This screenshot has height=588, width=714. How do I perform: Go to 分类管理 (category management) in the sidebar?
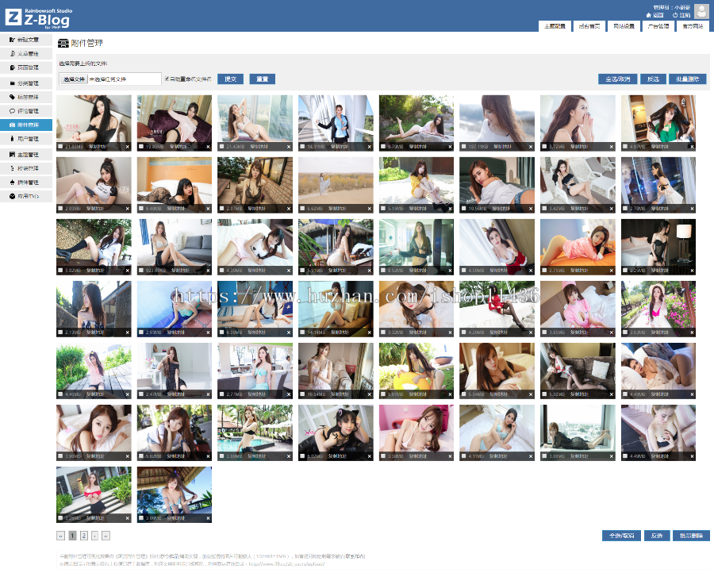[27, 83]
